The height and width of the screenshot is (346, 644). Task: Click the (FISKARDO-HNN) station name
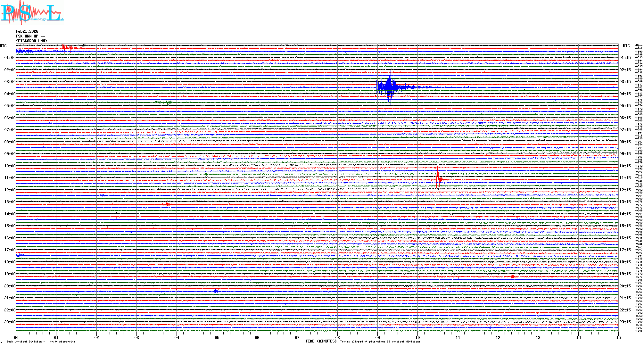pos(31,41)
